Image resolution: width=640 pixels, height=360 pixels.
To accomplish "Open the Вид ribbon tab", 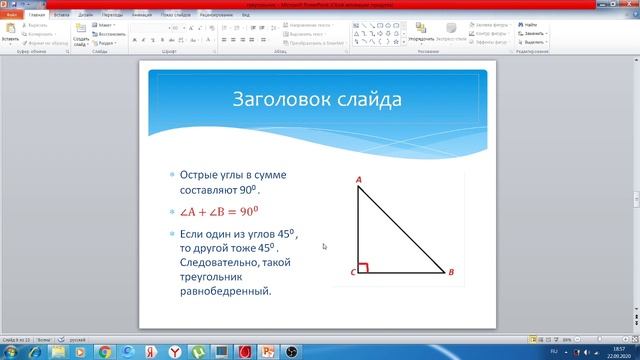I will tap(246, 15).
